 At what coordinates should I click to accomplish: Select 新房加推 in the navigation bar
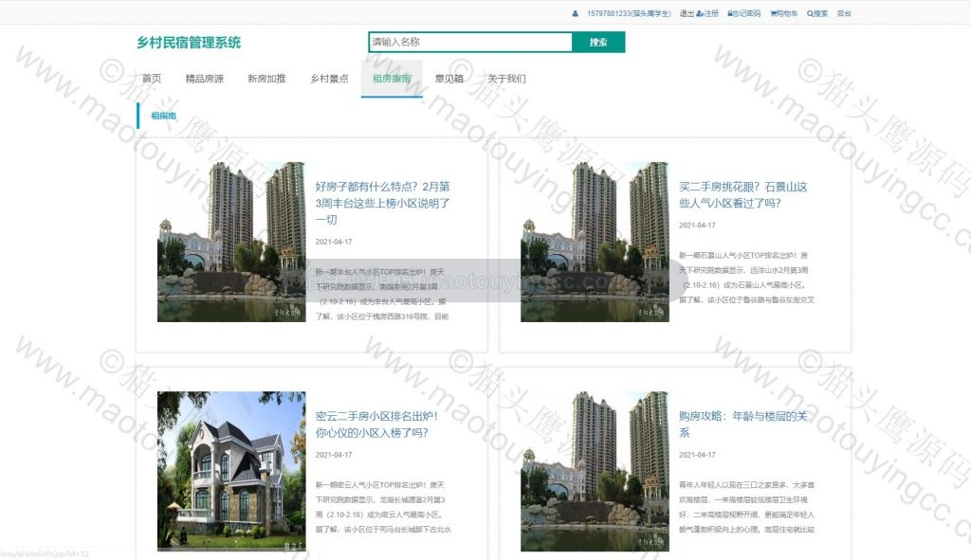266,79
